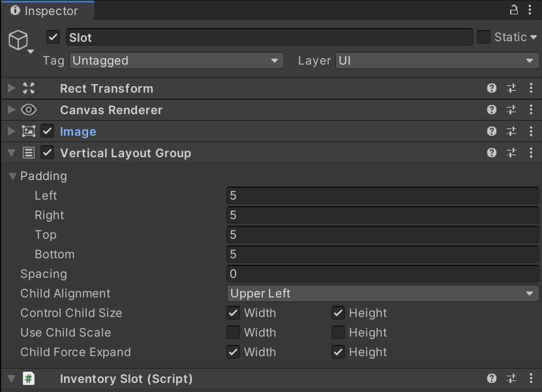Collapse the Padding section
The image size is (542, 392).
coord(12,176)
